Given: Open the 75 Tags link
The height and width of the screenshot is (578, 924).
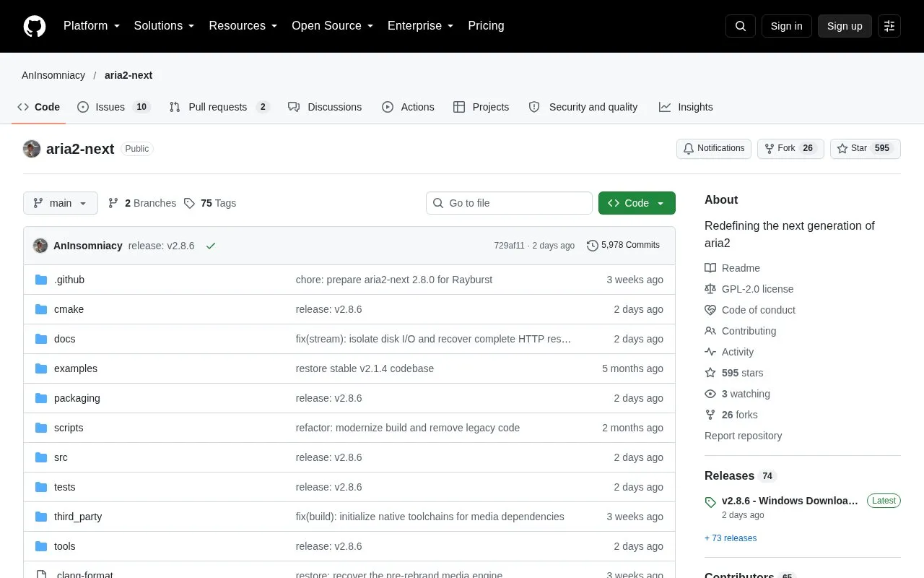Looking at the screenshot, I should click(x=210, y=203).
